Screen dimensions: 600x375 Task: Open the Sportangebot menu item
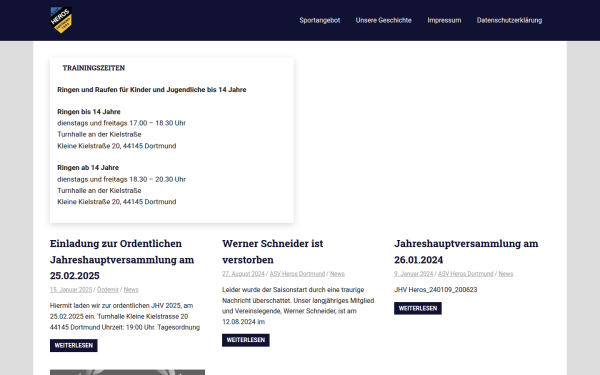(320, 20)
